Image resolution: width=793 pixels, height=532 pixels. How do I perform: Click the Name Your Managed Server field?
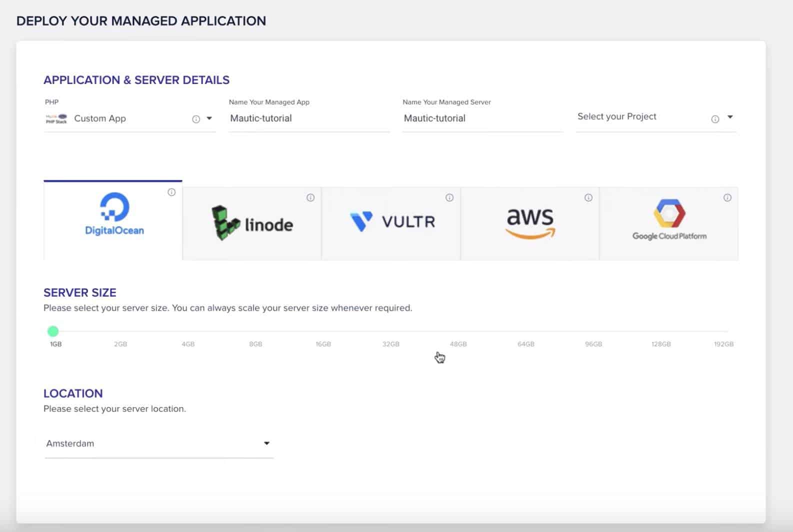(482, 118)
